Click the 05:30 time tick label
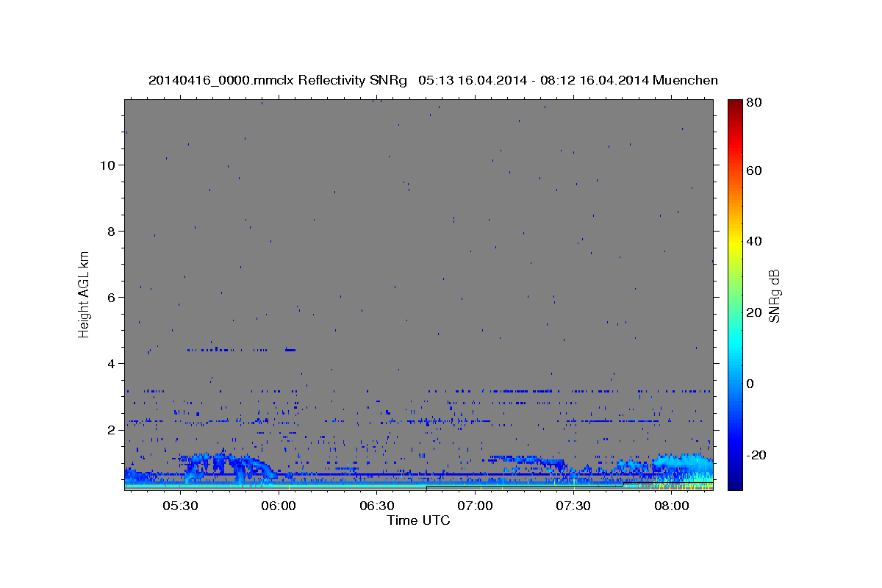 click(x=180, y=506)
